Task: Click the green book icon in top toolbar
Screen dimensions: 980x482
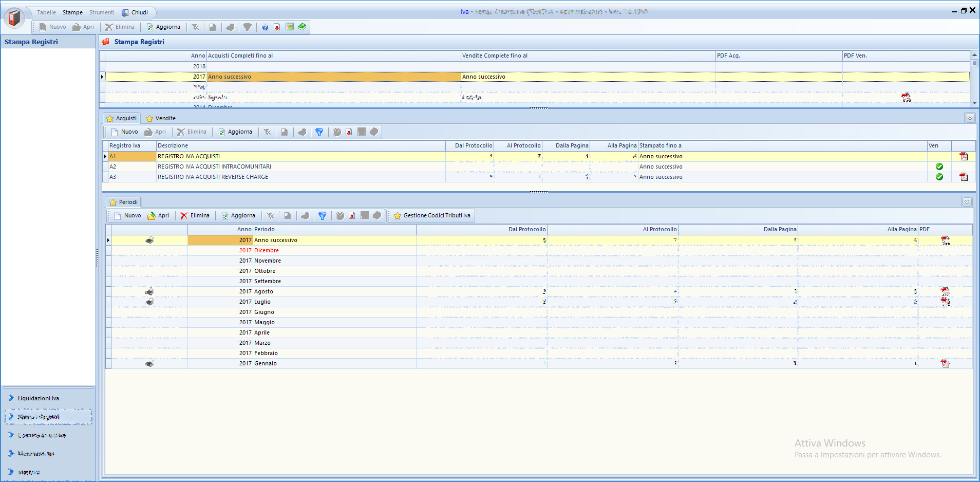Action: [x=302, y=27]
